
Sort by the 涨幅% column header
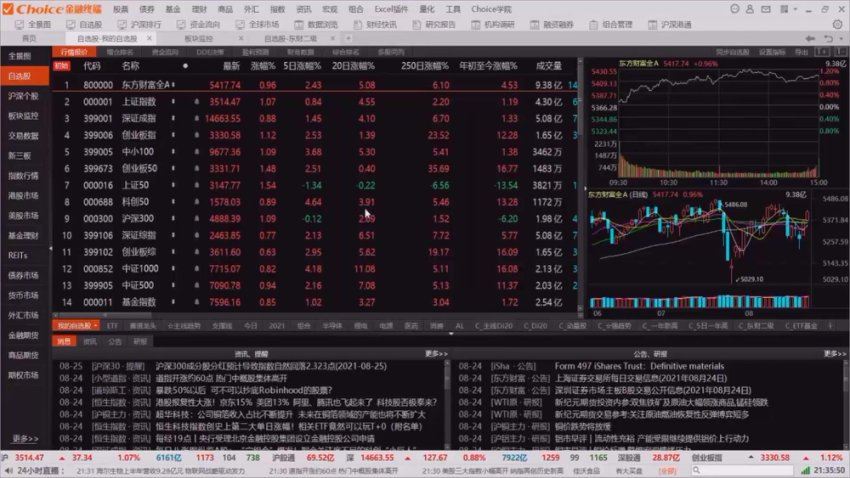pyautogui.click(x=263, y=66)
